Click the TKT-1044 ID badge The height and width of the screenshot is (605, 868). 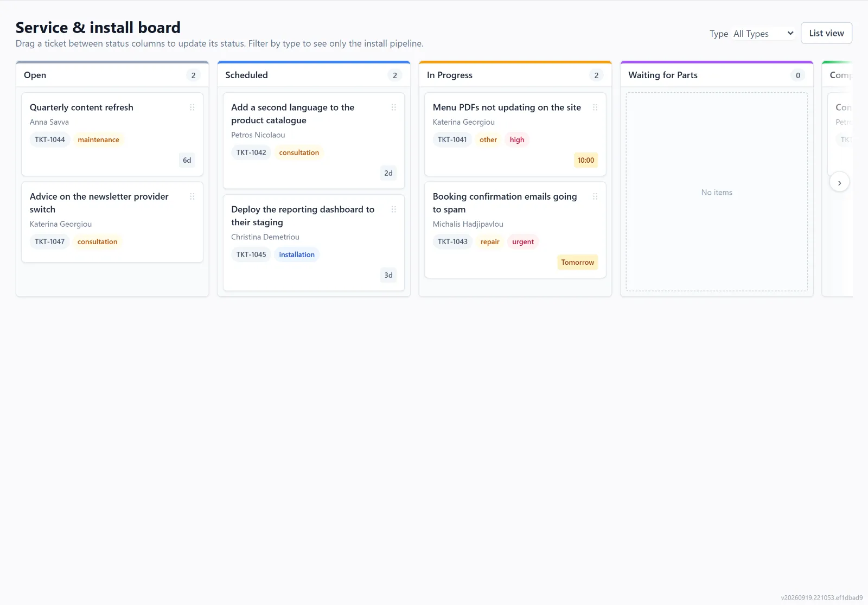50,139
